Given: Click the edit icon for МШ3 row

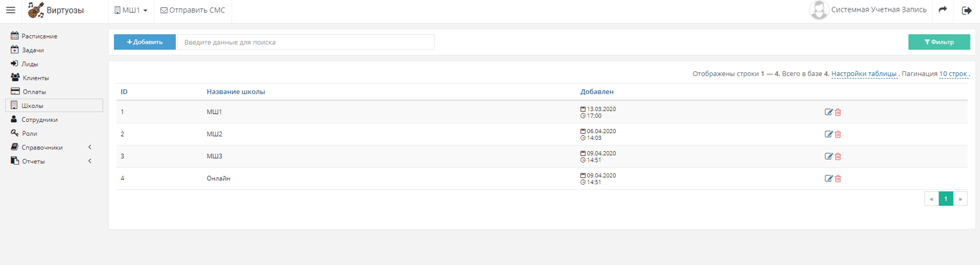Looking at the screenshot, I should pyautogui.click(x=828, y=157).
